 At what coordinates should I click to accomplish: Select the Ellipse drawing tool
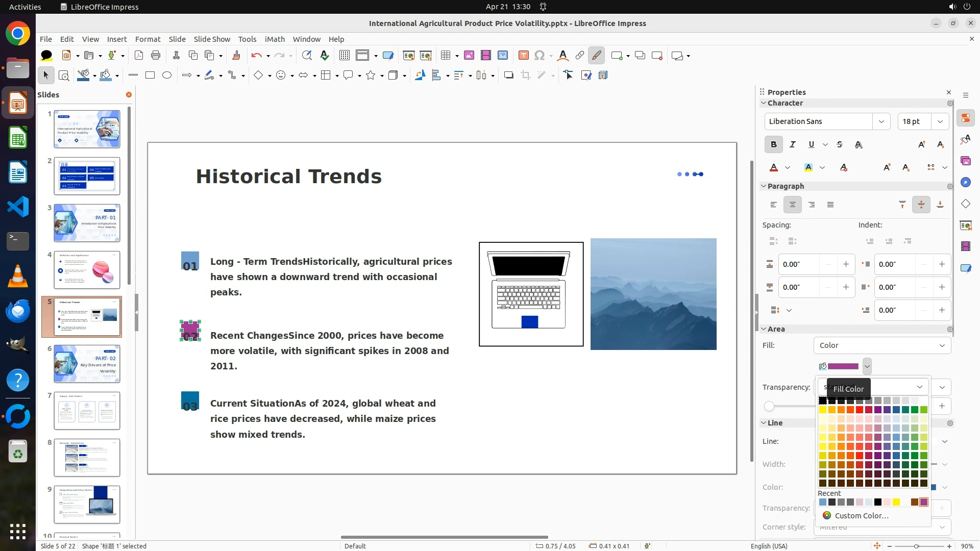(167, 76)
